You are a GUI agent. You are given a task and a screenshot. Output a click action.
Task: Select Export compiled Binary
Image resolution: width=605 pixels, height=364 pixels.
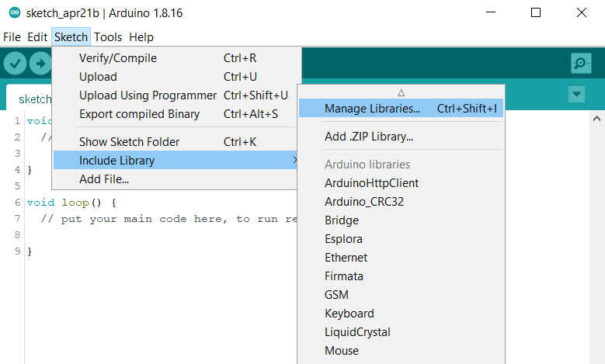click(x=176, y=114)
